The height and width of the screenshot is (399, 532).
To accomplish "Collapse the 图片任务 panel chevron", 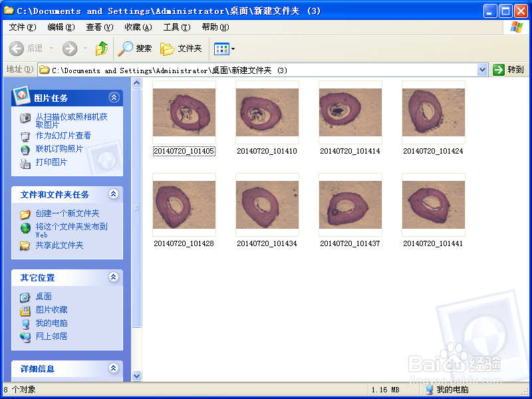I will [114, 98].
